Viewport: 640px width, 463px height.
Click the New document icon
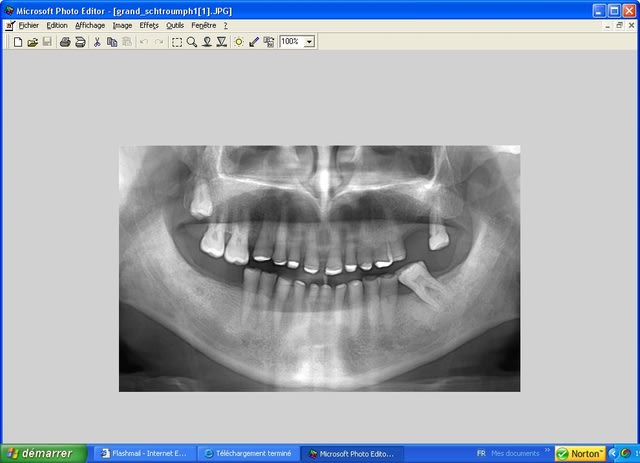[x=18, y=42]
